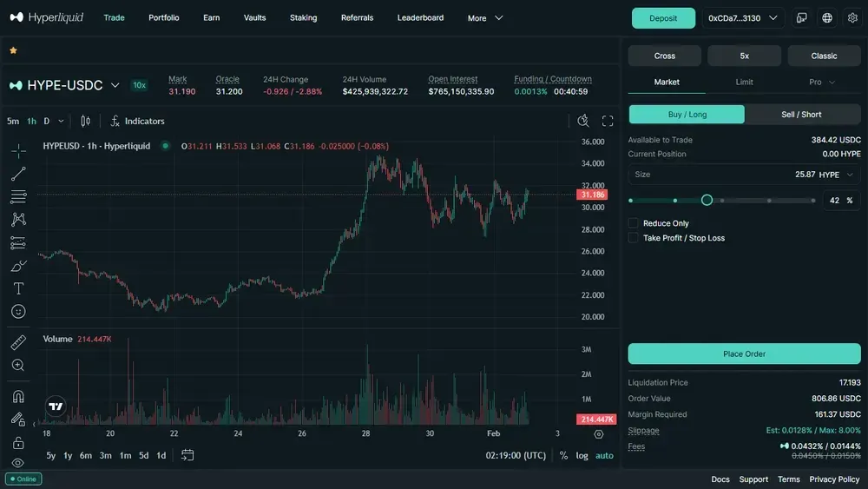Open the settings gear in header
This screenshot has height=489, width=868.
[x=852, y=17]
